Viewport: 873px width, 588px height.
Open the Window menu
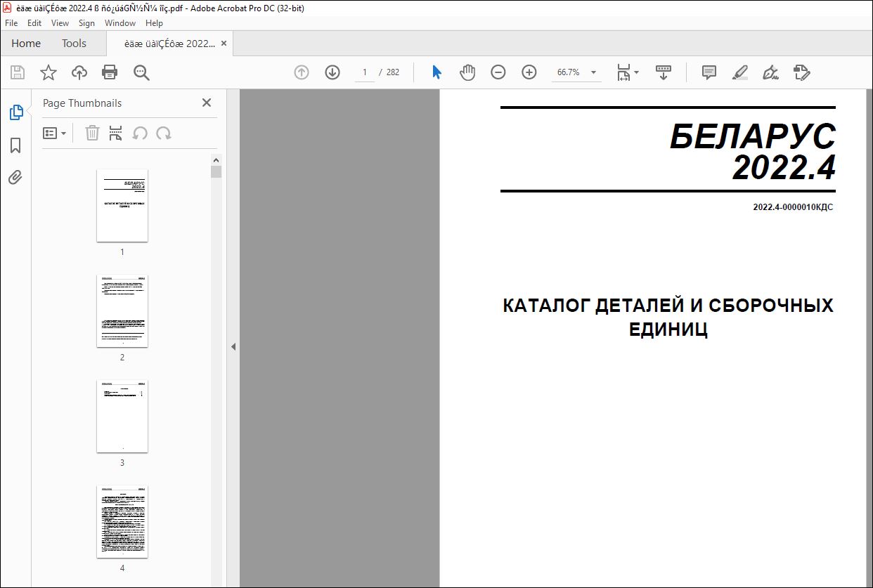pos(120,23)
